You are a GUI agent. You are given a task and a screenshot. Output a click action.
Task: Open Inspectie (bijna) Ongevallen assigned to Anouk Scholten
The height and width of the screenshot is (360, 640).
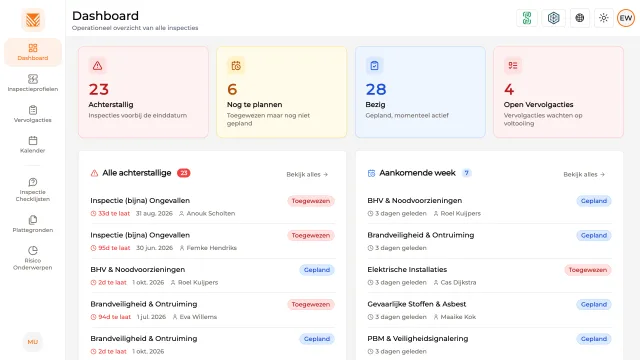[213, 207]
